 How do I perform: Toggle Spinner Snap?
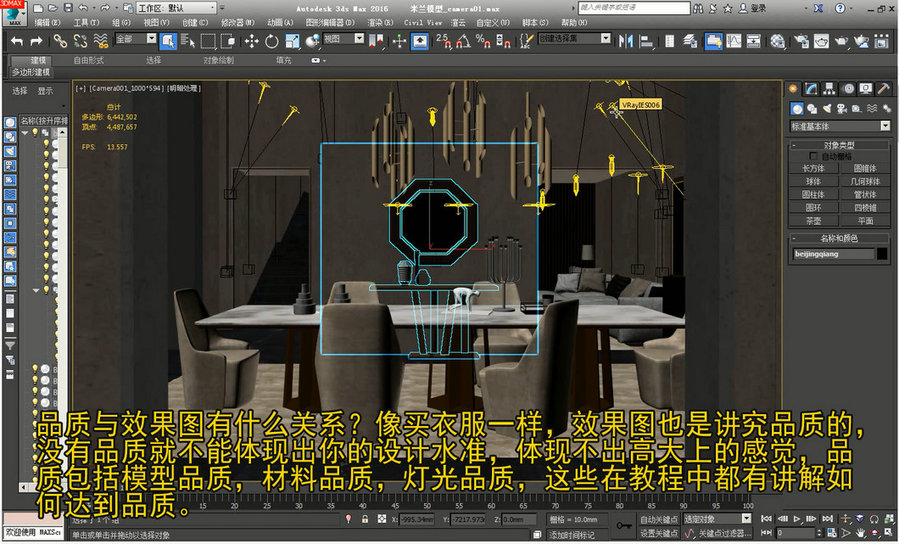coord(503,41)
